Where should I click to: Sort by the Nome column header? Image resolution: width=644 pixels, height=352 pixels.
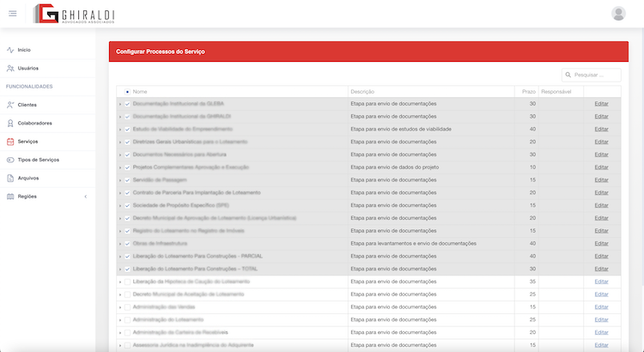(140, 92)
